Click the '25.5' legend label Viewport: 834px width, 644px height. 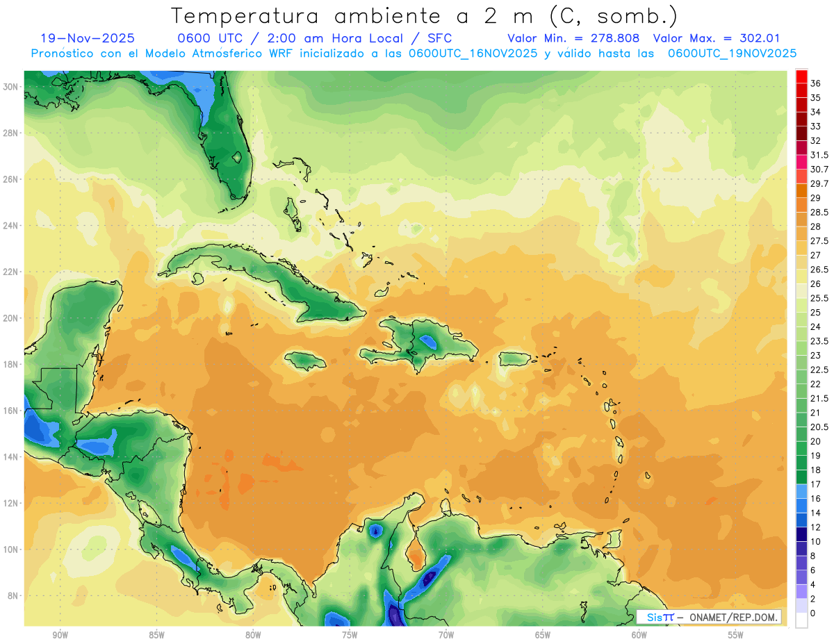coord(819,298)
